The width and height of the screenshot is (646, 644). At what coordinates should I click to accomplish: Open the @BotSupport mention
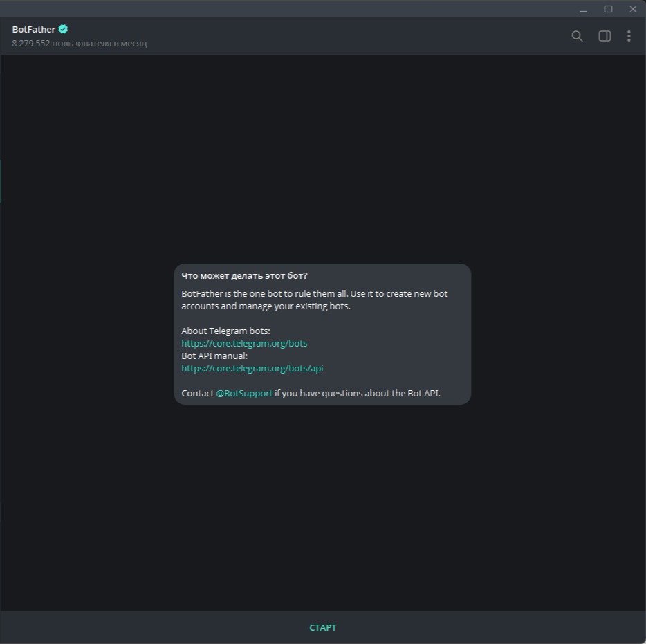(244, 393)
